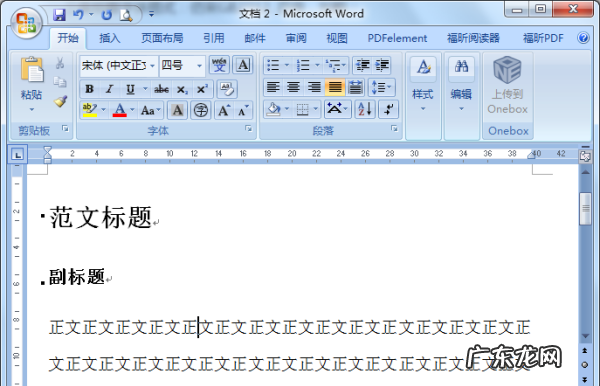Open the 视图 tab

click(x=337, y=38)
